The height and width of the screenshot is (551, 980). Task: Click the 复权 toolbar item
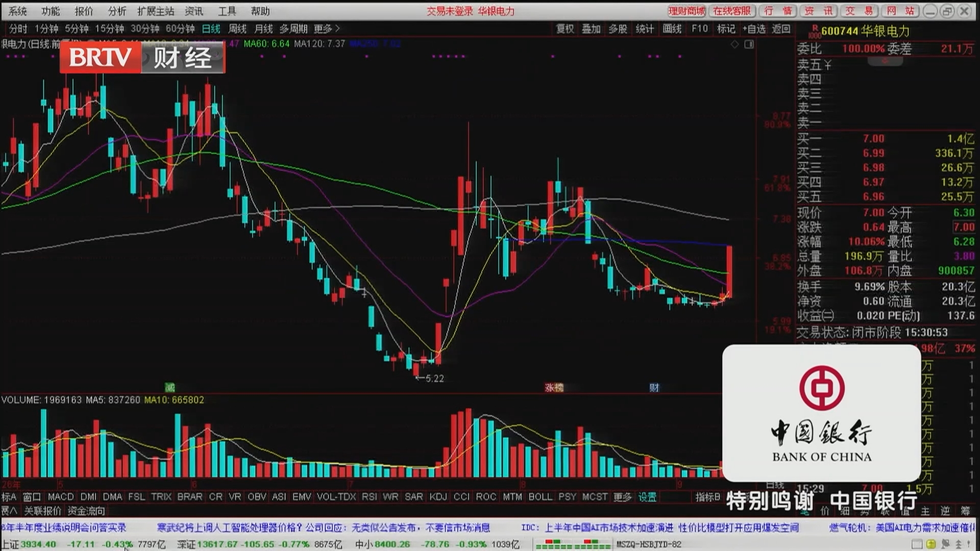coord(565,29)
